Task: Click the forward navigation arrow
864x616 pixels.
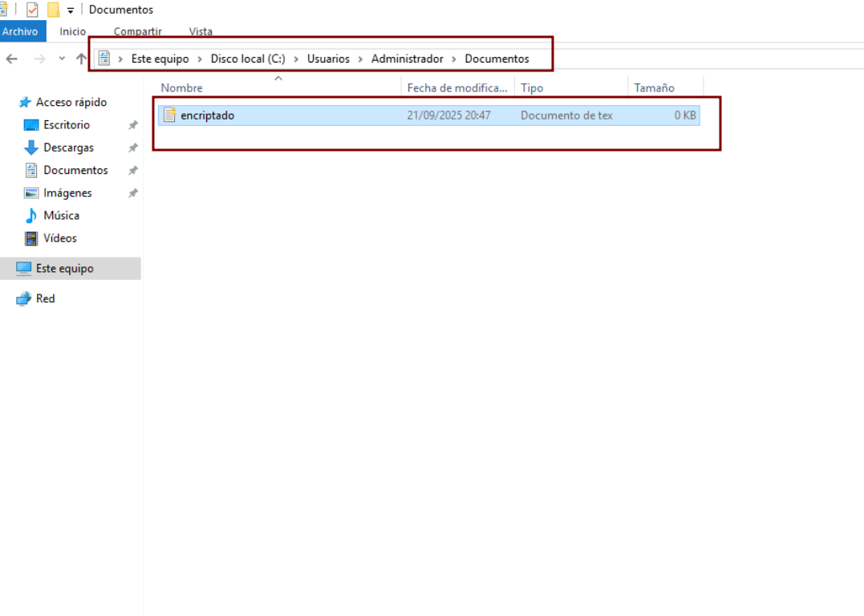Action: pyautogui.click(x=39, y=59)
